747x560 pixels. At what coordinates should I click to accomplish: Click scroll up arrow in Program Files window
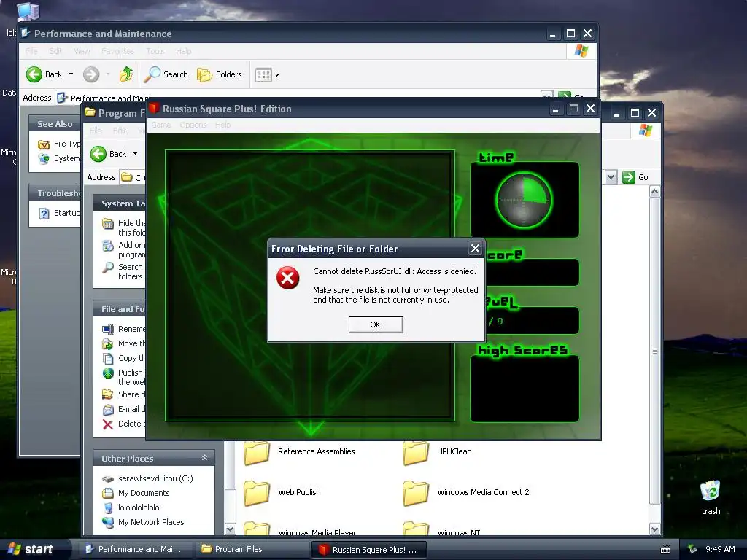[654, 192]
